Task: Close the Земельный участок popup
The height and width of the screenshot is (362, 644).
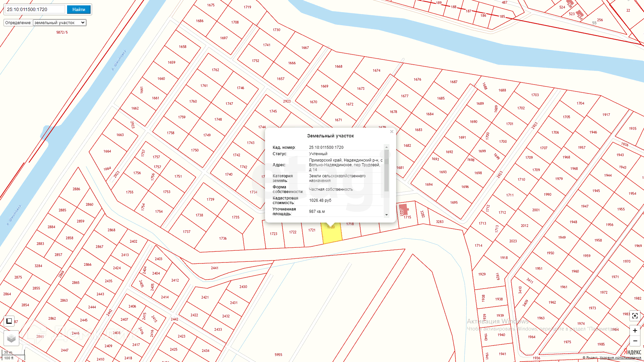Action: tap(391, 132)
